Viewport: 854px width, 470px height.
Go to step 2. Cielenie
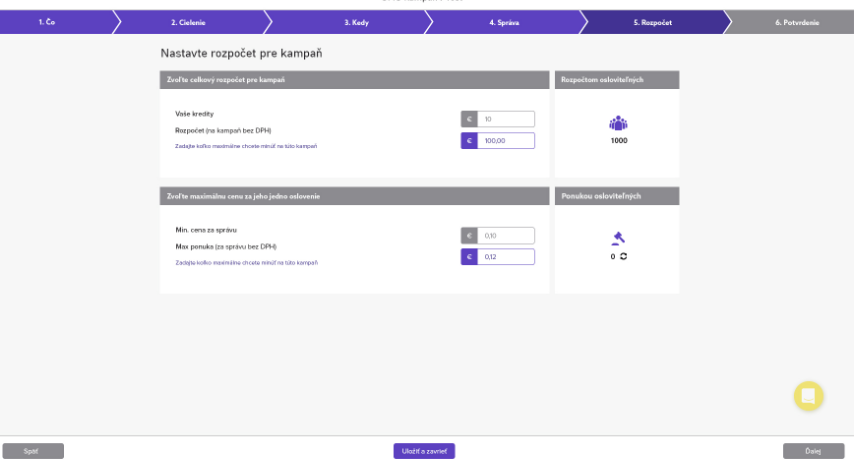(188, 22)
